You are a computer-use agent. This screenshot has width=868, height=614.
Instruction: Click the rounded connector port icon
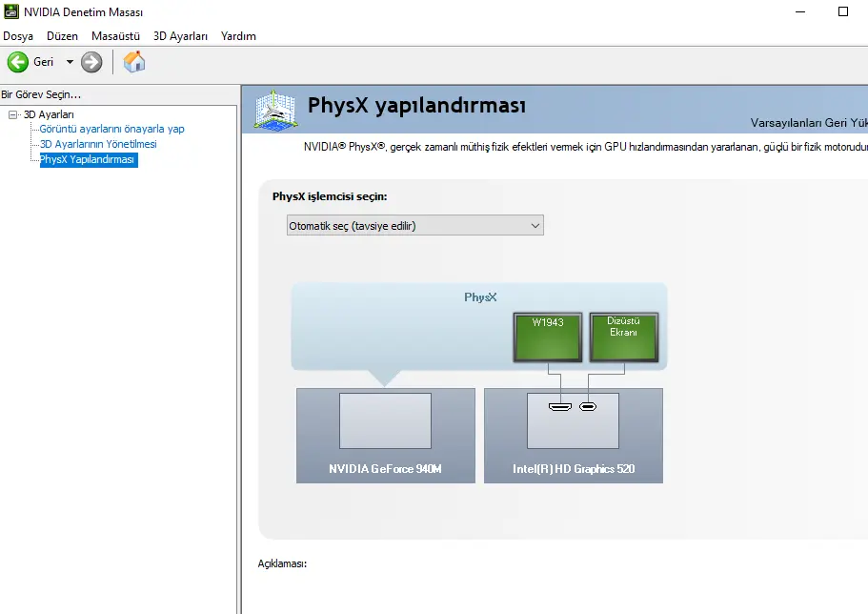[x=588, y=407]
